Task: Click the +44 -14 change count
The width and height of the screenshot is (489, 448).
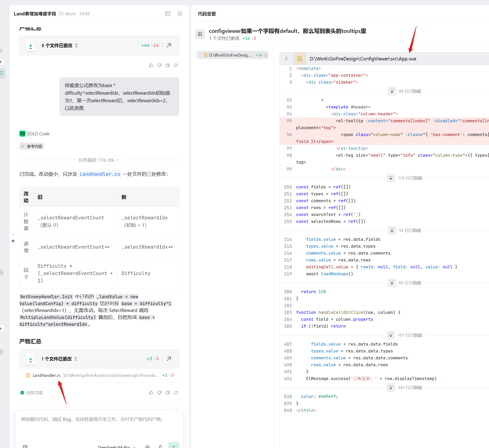Action: click(x=150, y=45)
